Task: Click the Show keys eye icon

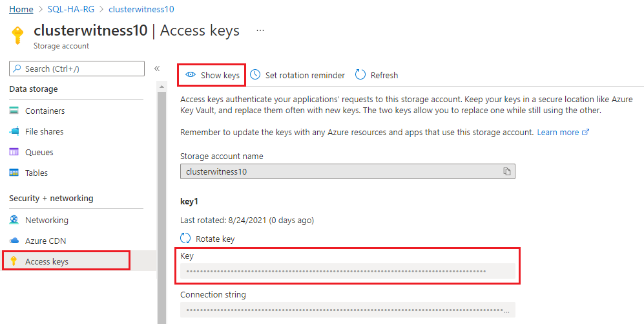Action: click(191, 75)
